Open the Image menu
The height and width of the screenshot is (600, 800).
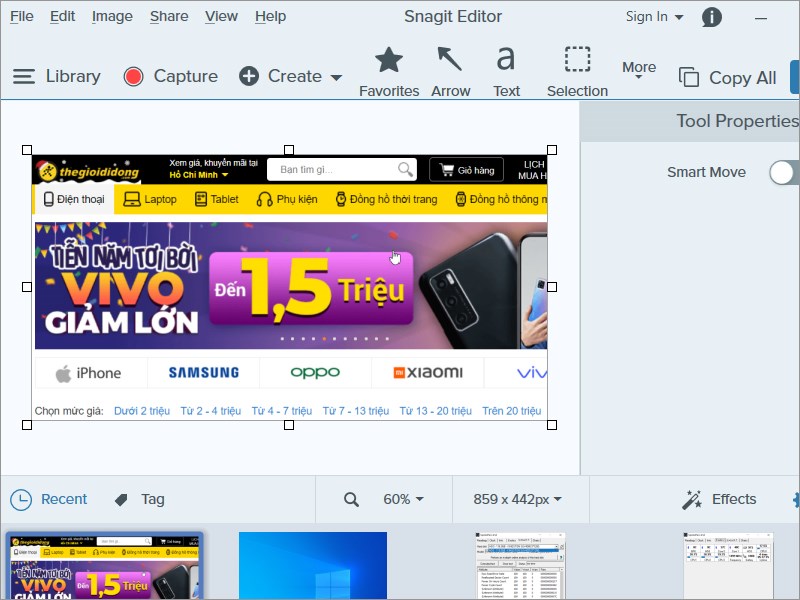[x=112, y=16]
